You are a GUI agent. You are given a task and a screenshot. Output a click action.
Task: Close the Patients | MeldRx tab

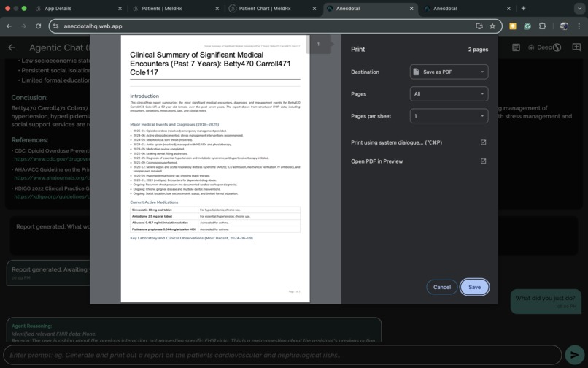(x=217, y=8)
